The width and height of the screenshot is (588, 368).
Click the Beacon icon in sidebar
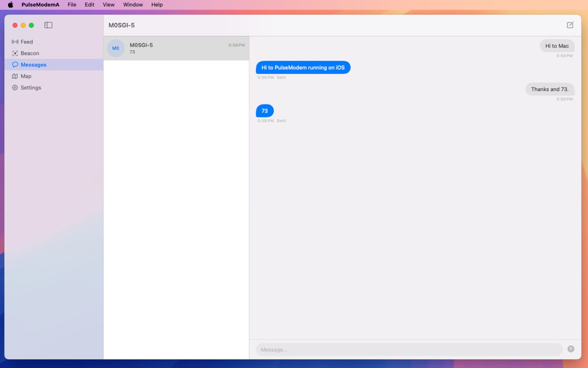[15, 53]
